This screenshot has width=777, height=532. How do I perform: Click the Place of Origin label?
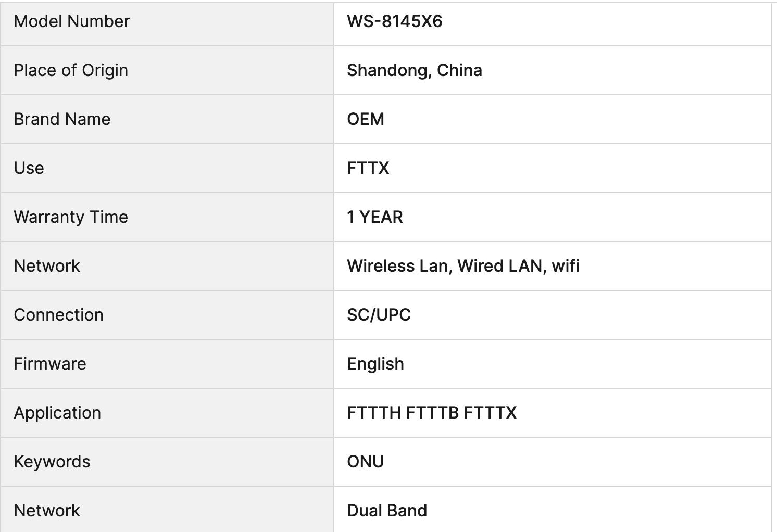coord(71,70)
